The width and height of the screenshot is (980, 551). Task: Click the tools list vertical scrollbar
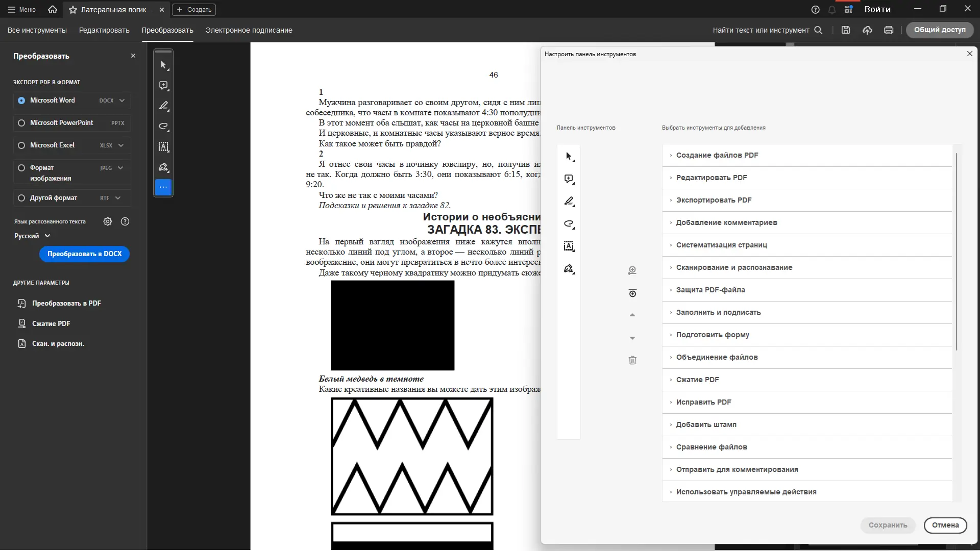pos(956,250)
